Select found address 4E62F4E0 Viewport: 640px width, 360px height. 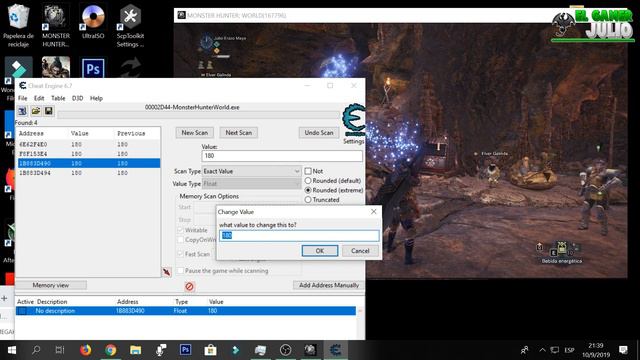[88, 144]
